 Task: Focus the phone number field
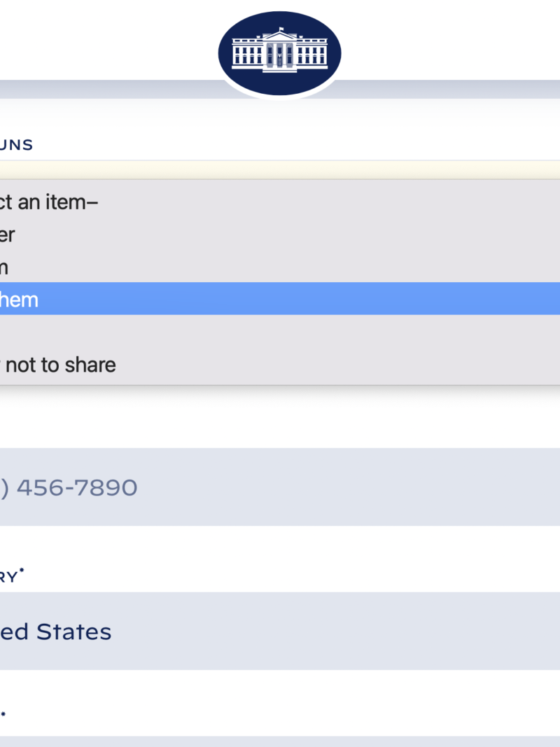point(280,487)
